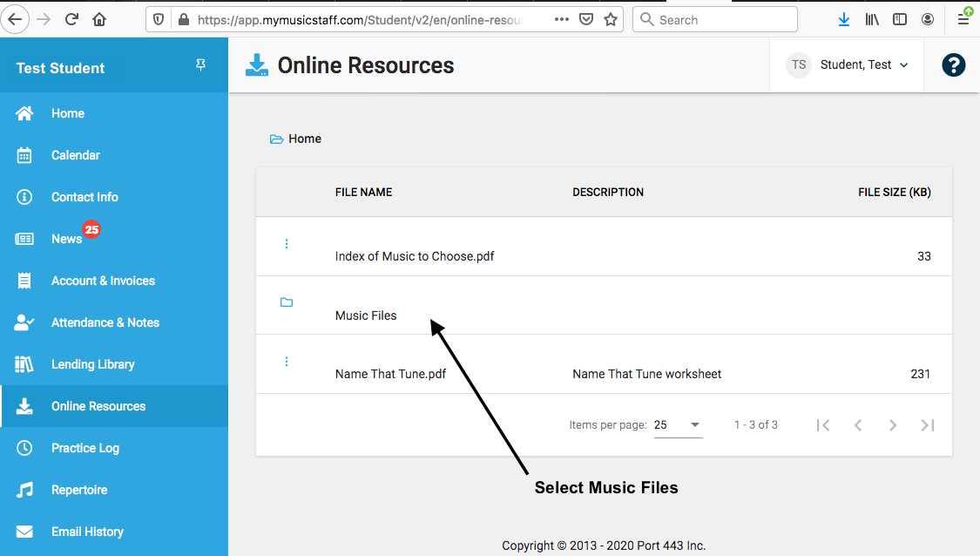Viewport: 980px width, 556px height.
Task: Open Index of Music to Choose.pdf
Action: point(415,256)
